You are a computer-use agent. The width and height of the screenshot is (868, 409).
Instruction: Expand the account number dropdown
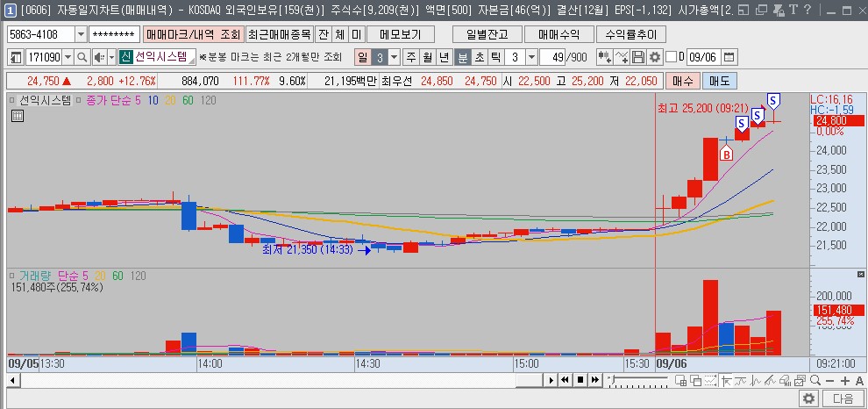pyautogui.click(x=81, y=34)
